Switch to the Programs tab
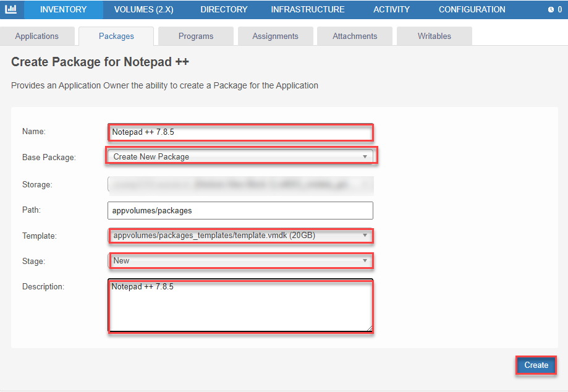 [x=195, y=36]
